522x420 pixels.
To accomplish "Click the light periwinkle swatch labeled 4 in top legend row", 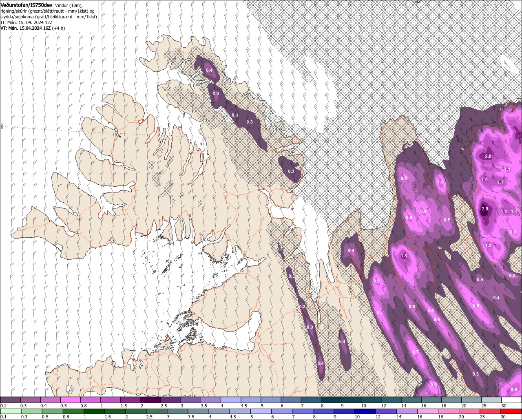I will (x=231, y=400).
